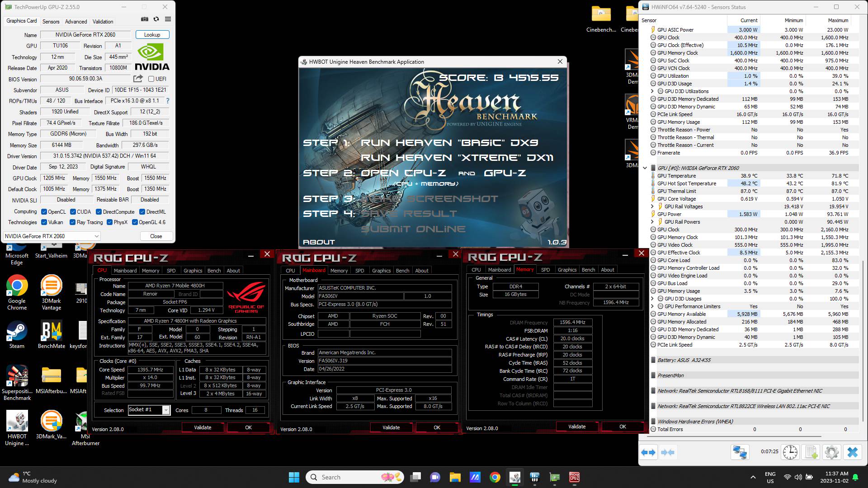Click Lookup button in GPU-Z
Viewport: 868px width, 488px height.
coord(152,35)
